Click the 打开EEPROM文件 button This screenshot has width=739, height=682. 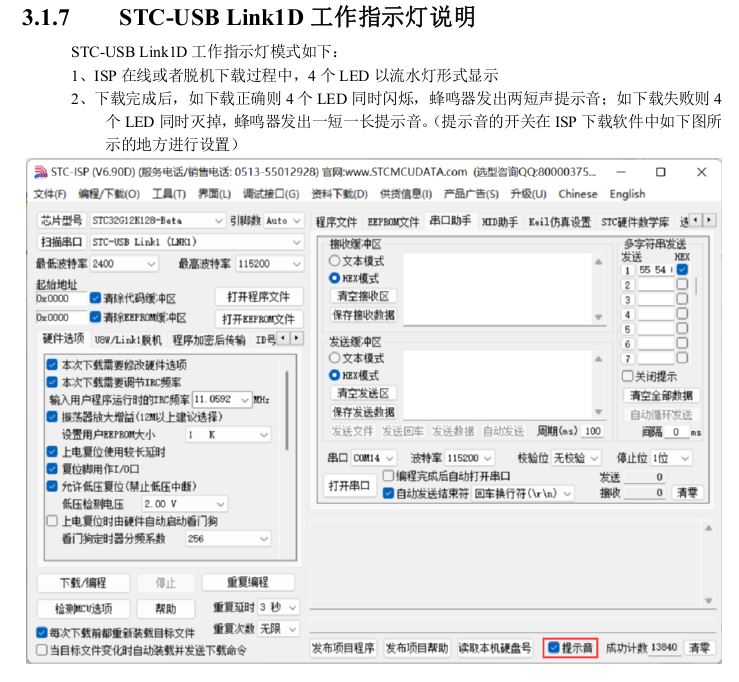click(x=258, y=320)
